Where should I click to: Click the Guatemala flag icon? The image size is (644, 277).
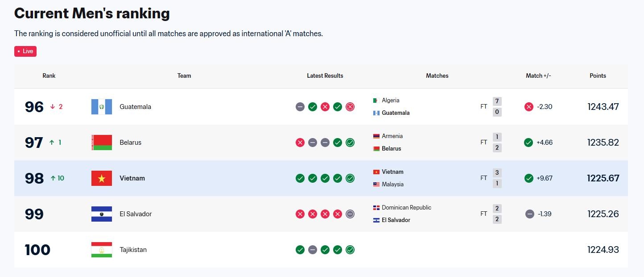pyautogui.click(x=102, y=107)
